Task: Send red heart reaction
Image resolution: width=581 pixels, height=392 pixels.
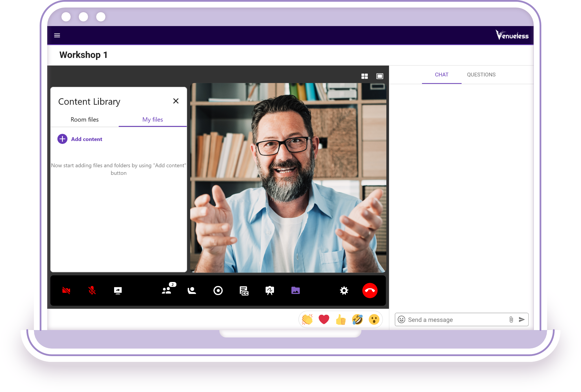Action: click(324, 320)
